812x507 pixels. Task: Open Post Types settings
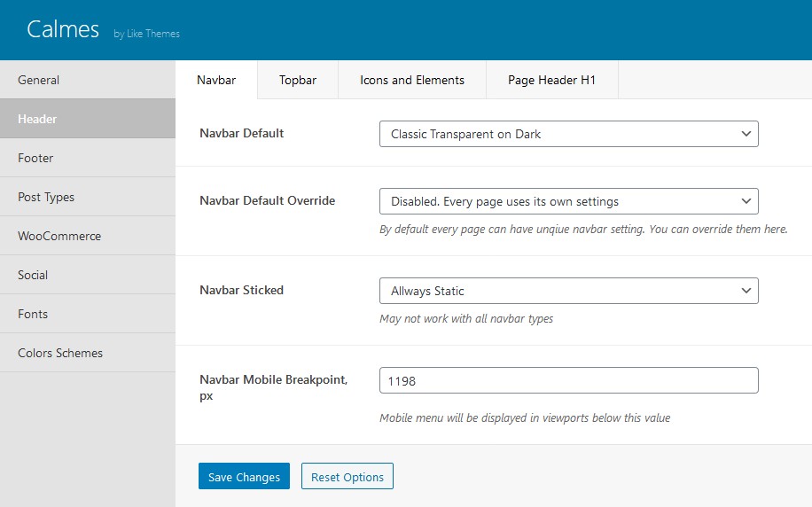(x=88, y=197)
